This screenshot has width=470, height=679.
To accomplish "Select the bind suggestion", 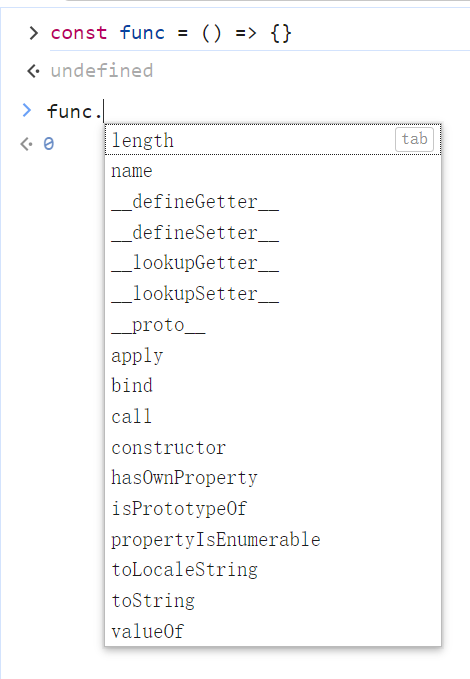I will pos(273,386).
